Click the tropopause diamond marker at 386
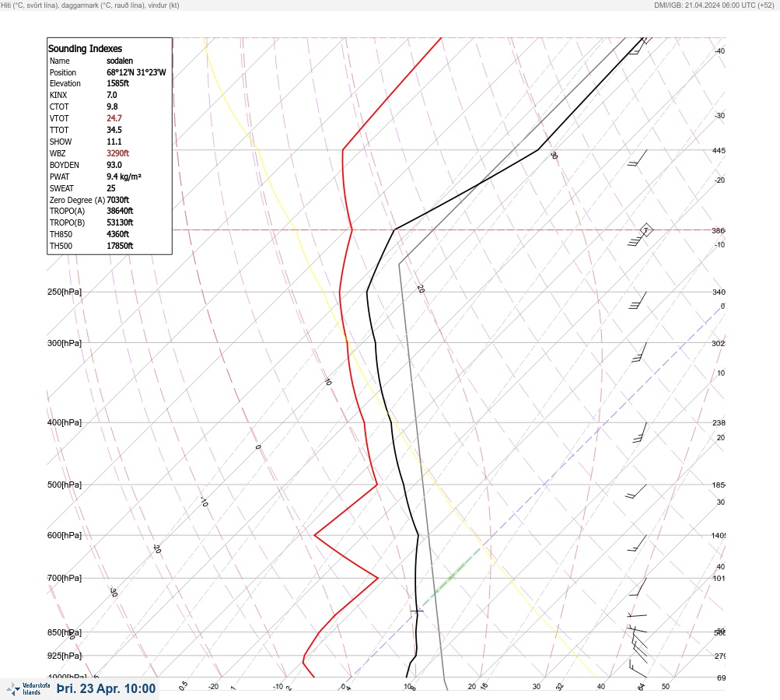Image resolution: width=780 pixels, height=700 pixels. coord(645,230)
